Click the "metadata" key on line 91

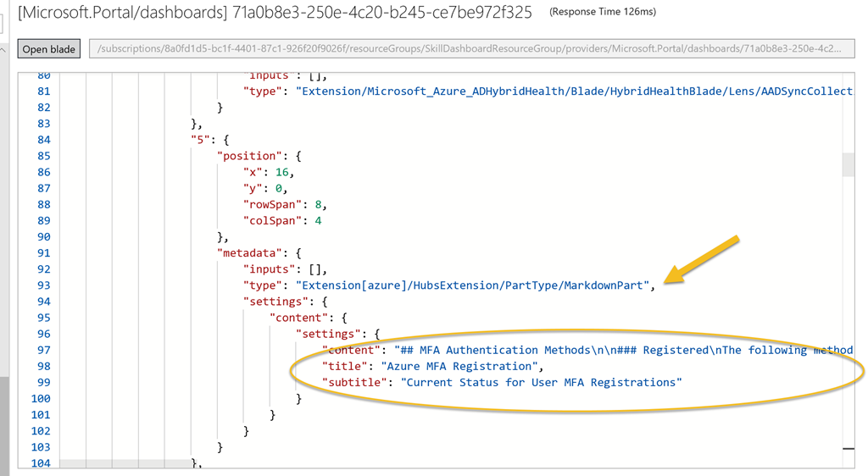(250, 252)
